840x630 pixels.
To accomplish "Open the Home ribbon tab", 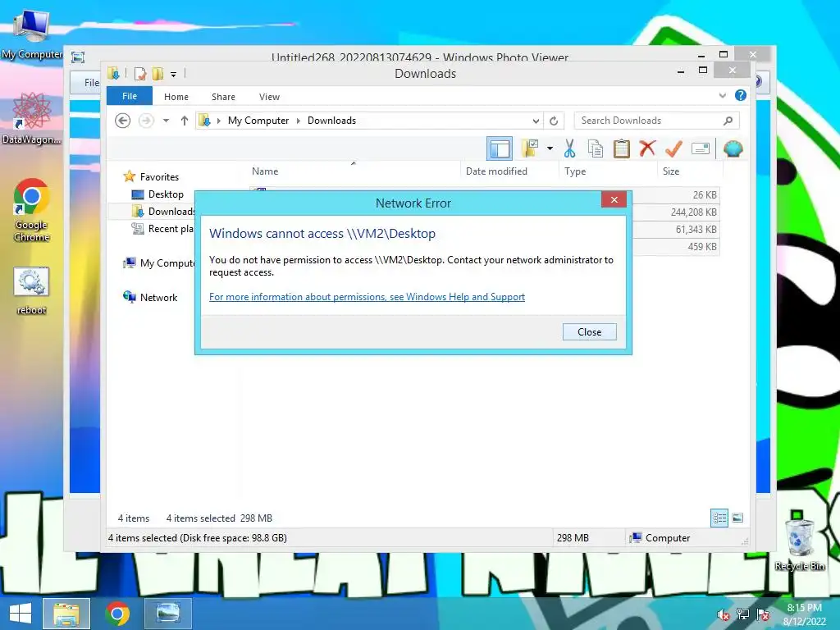I will tap(176, 97).
